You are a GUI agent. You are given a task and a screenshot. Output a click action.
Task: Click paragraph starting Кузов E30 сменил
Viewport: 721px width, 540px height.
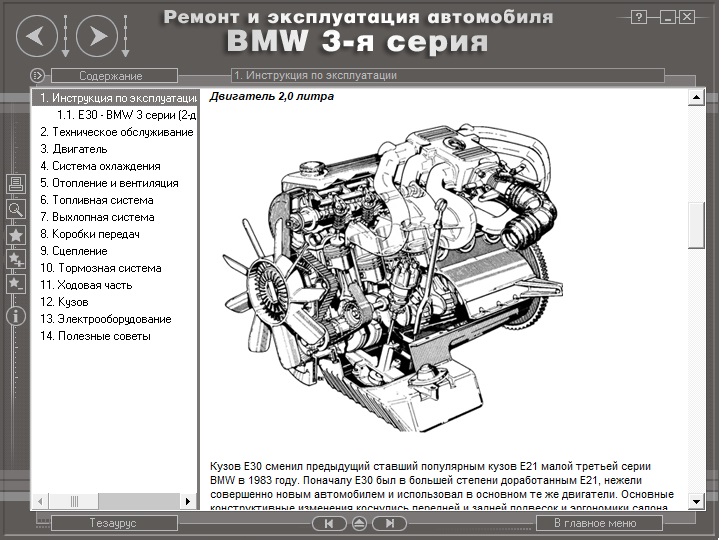tap(442, 487)
